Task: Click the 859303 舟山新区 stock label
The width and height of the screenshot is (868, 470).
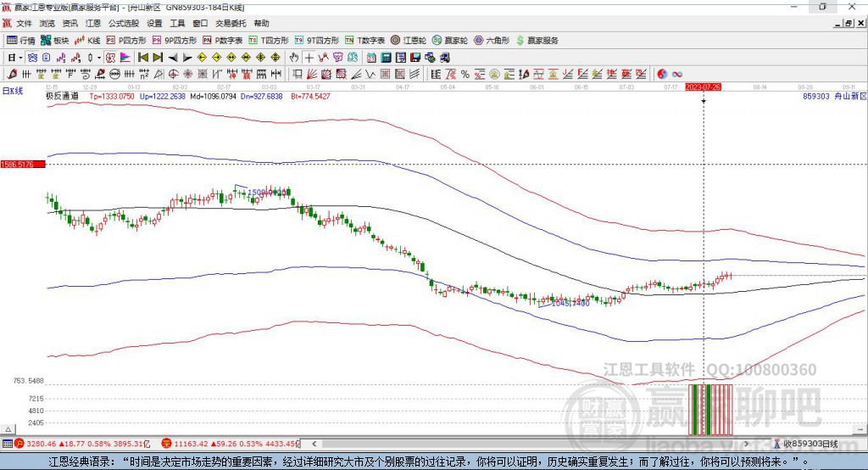Action: tap(834, 96)
